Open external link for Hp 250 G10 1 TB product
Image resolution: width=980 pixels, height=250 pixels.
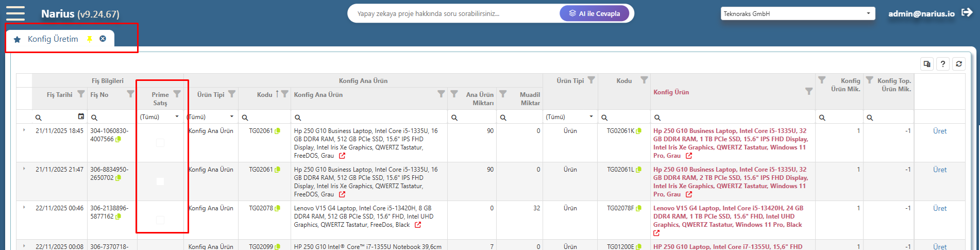(689, 156)
